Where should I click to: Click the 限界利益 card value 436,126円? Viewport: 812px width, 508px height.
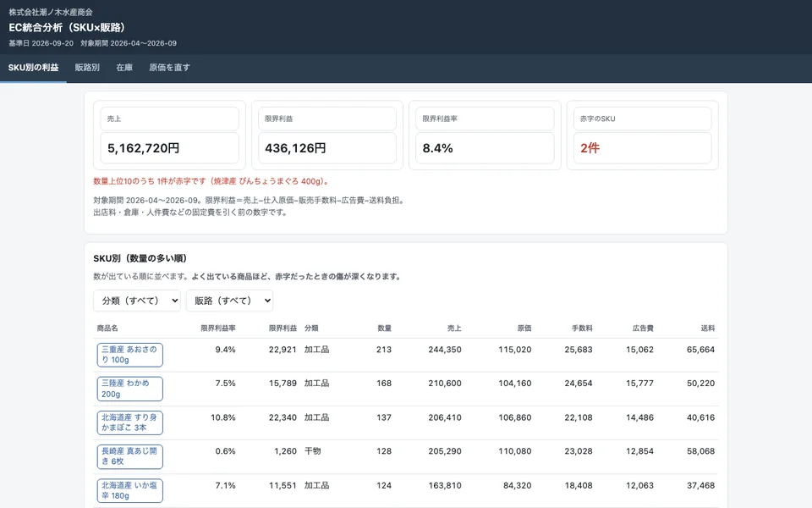(x=295, y=148)
